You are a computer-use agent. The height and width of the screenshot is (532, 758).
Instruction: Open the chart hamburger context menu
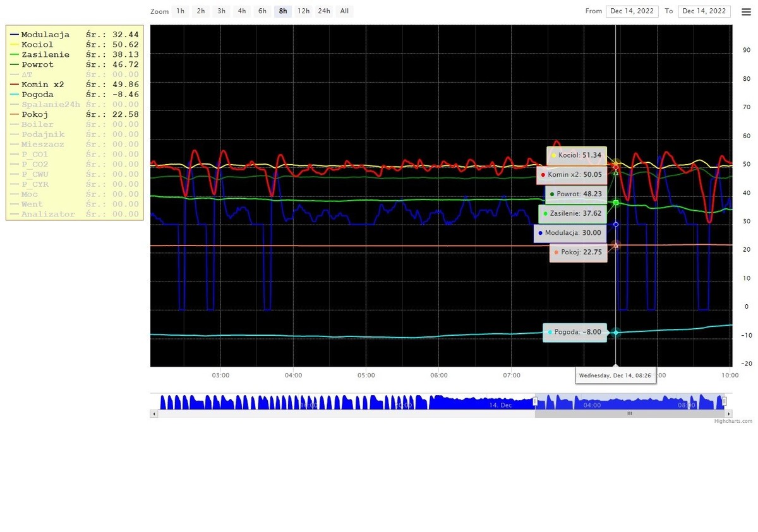pos(746,11)
